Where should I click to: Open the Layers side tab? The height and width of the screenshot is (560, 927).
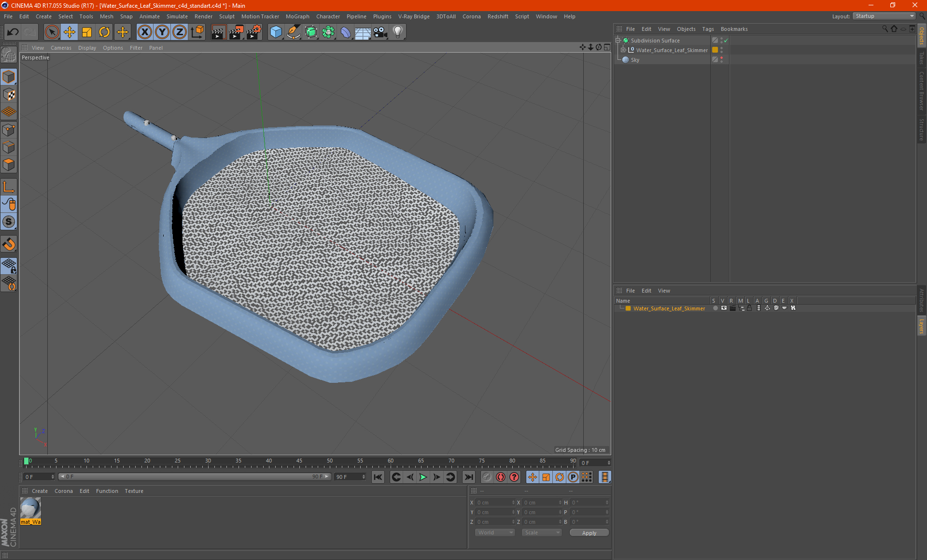922,326
